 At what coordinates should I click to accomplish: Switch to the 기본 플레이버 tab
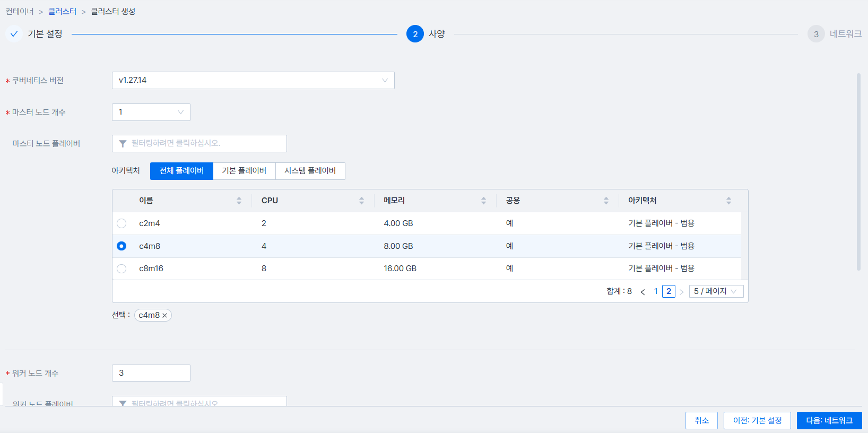[244, 171]
